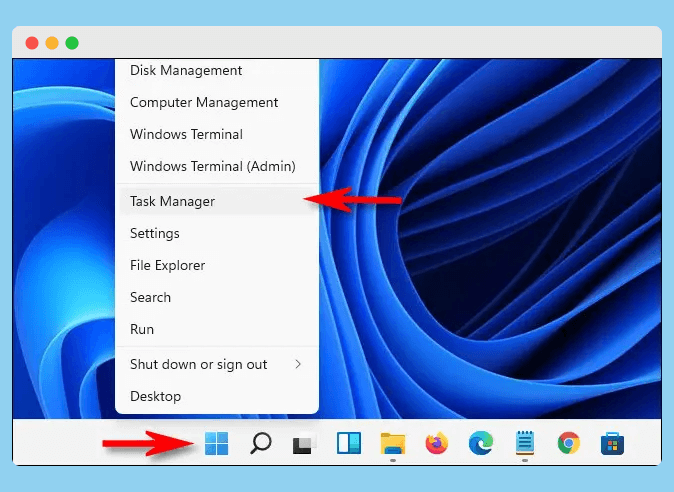The width and height of the screenshot is (674, 492).
Task: Open the Microsoft Store taskbar icon
Action: (612, 443)
